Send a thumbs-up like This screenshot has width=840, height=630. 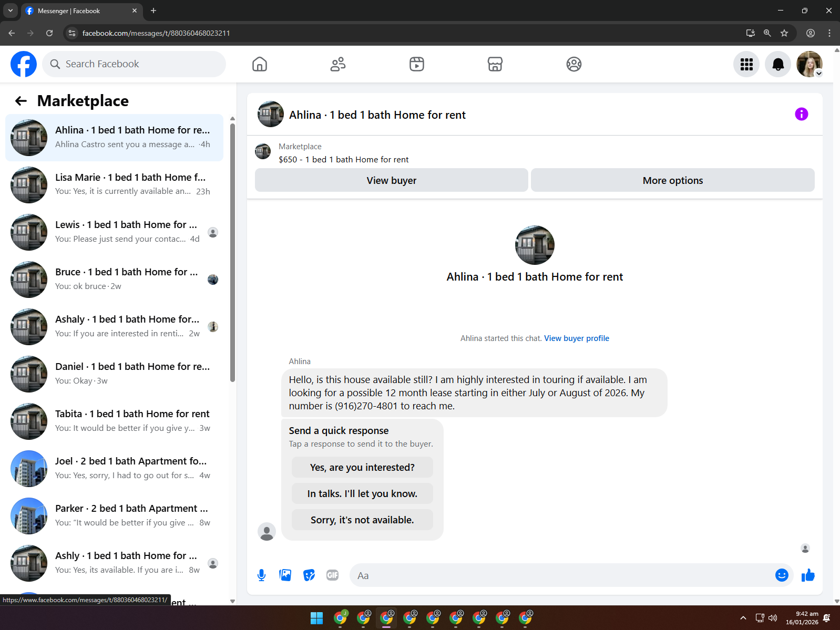(808, 575)
